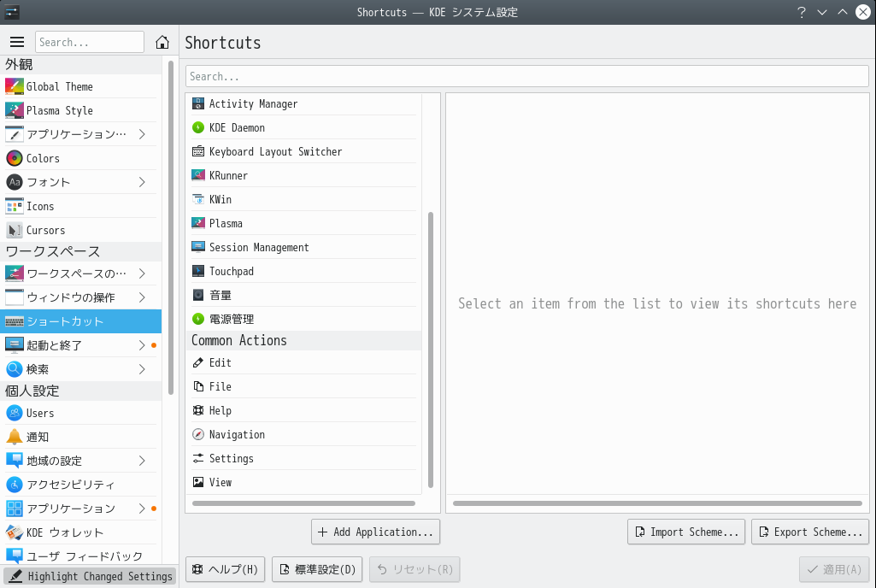876x588 pixels.
Task: Expand the アプリケーション… appearance chevron
Action: pos(142,134)
